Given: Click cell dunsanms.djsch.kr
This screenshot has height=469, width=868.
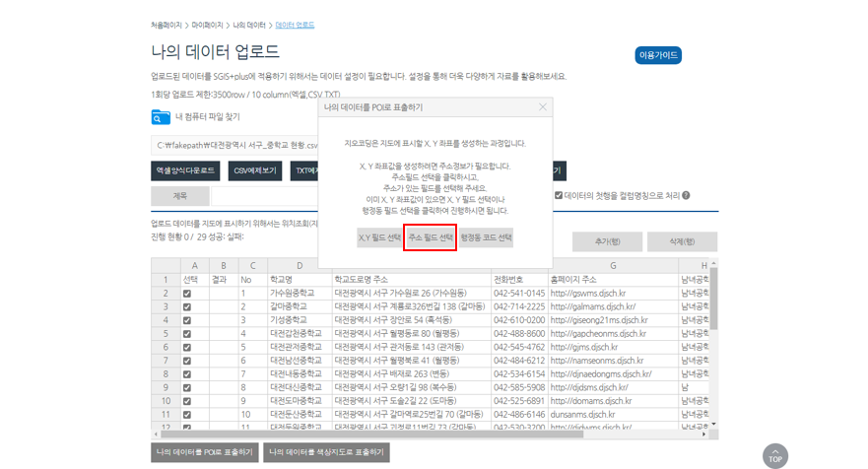Looking at the screenshot, I should click(x=613, y=415).
